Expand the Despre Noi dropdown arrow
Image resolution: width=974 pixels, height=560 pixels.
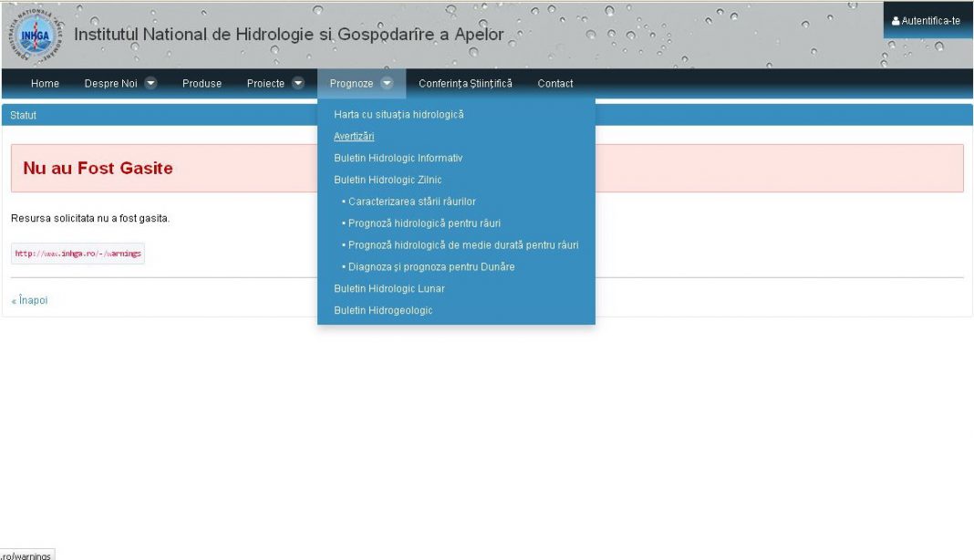pos(150,83)
